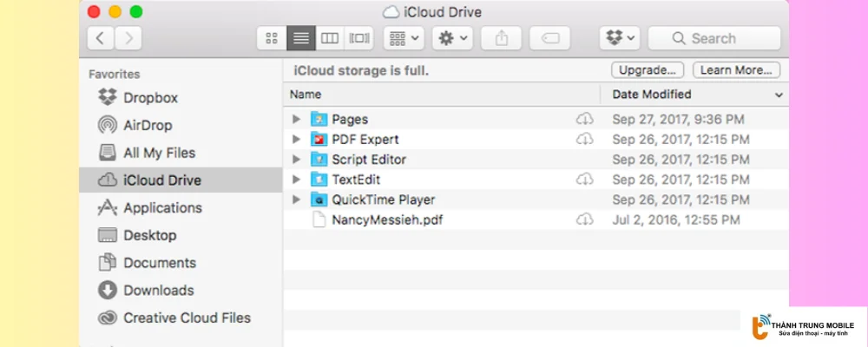Open the item arrangement dropdown
The image size is (868, 347).
click(404, 38)
